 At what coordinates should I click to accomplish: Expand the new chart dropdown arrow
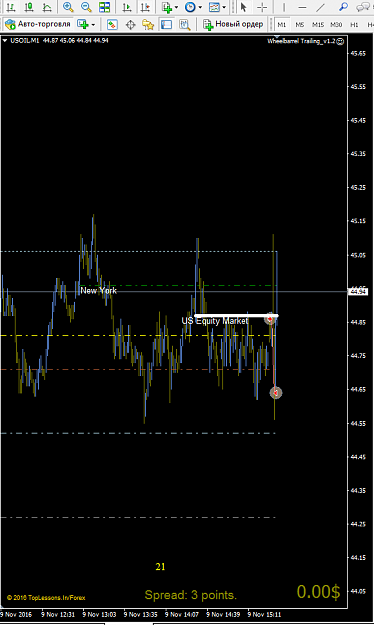click(x=93, y=25)
